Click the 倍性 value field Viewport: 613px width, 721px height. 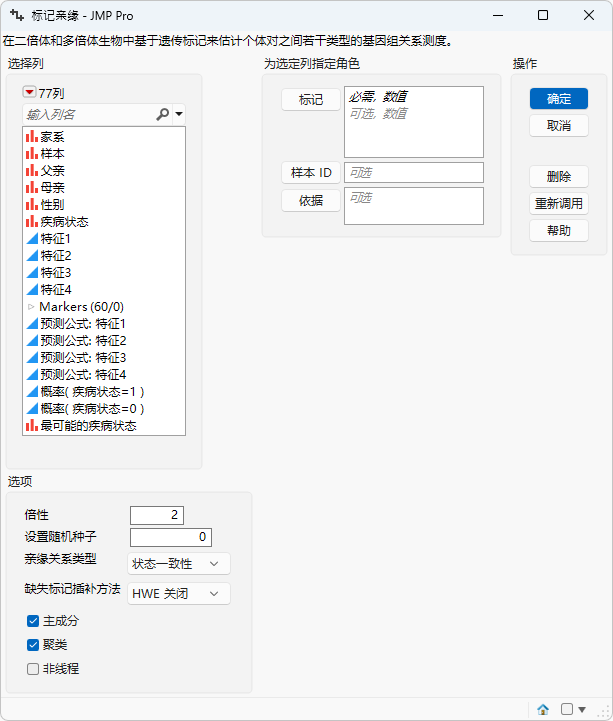click(157, 515)
